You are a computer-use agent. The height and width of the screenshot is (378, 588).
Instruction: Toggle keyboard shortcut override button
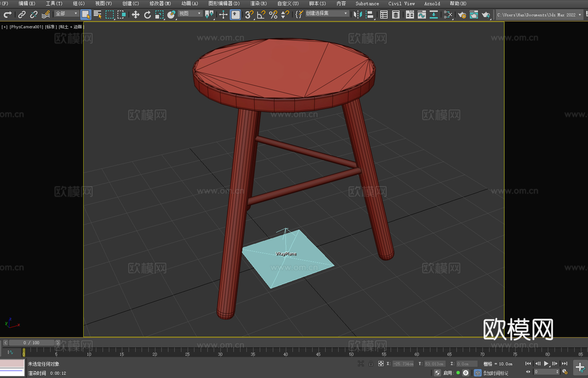(x=235, y=14)
